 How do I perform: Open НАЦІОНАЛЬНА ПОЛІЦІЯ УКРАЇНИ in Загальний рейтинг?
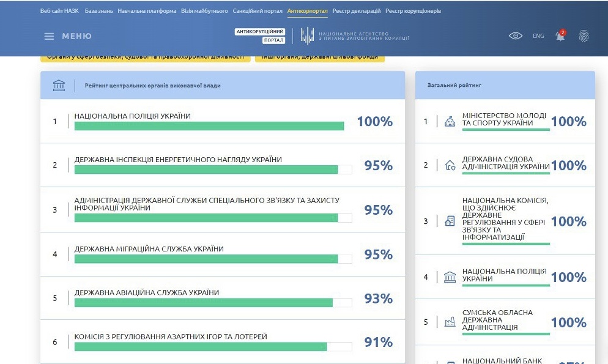pyautogui.click(x=504, y=275)
